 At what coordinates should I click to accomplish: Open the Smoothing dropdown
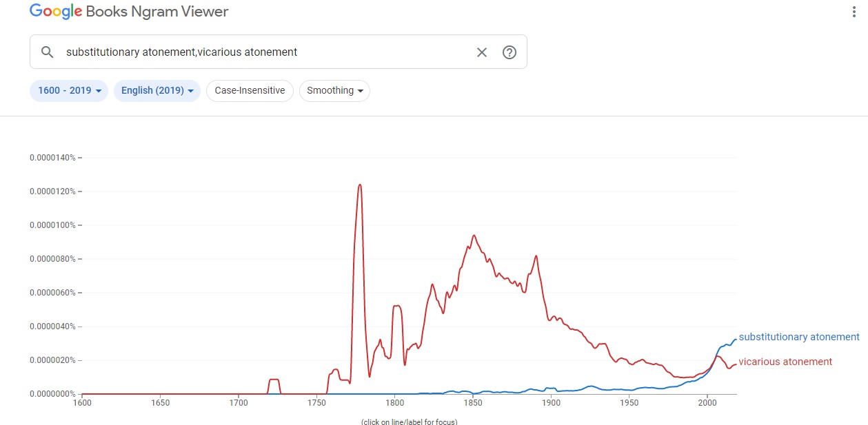(334, 91)
